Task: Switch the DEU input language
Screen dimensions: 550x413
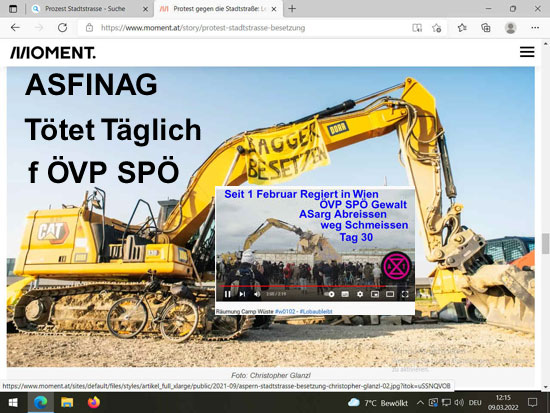Action: [475, 402]
